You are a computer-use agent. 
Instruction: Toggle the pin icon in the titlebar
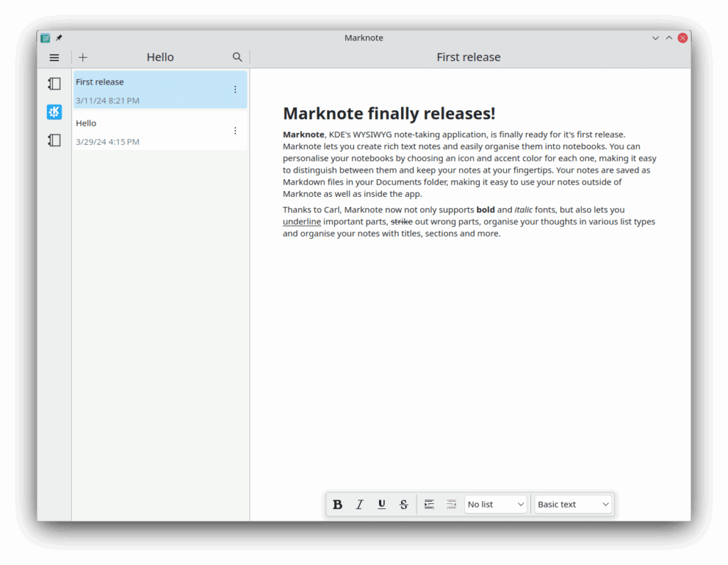58,38
